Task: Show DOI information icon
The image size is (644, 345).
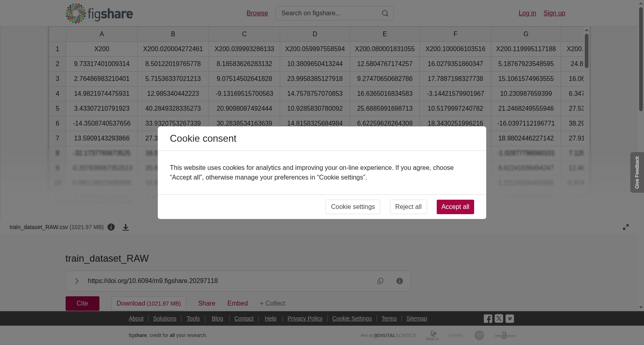Action: 400,281
